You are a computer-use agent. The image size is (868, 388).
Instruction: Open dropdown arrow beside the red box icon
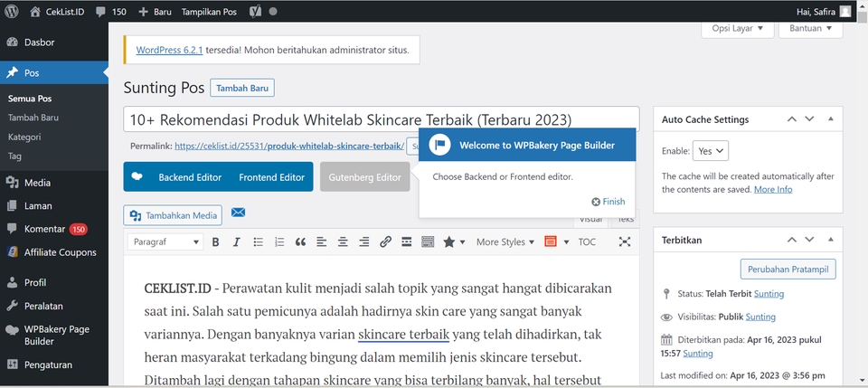click(x=566, y=241)
